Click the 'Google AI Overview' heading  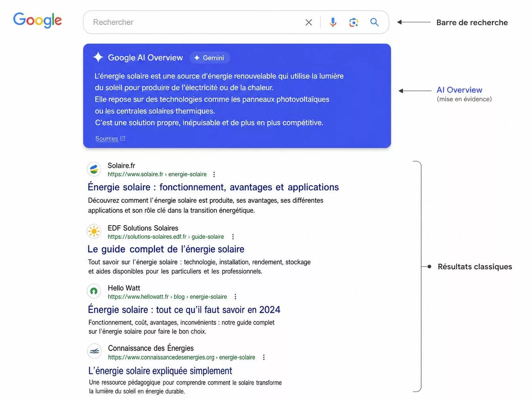(145, 58)
